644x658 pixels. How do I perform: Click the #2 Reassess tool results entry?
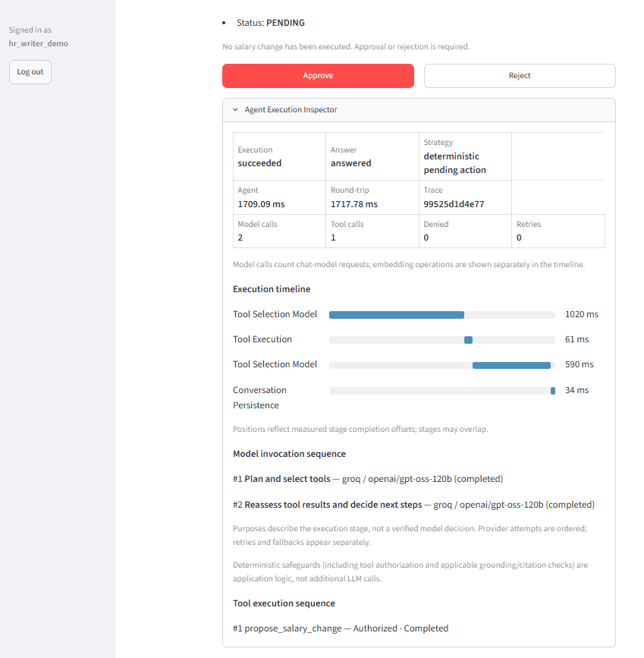(x=413, y=505)
